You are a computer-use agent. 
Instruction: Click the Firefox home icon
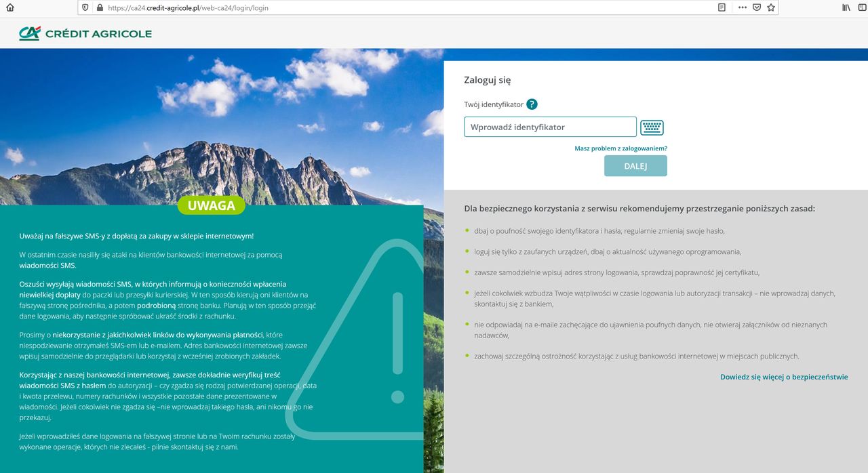(x=9, y=7)
